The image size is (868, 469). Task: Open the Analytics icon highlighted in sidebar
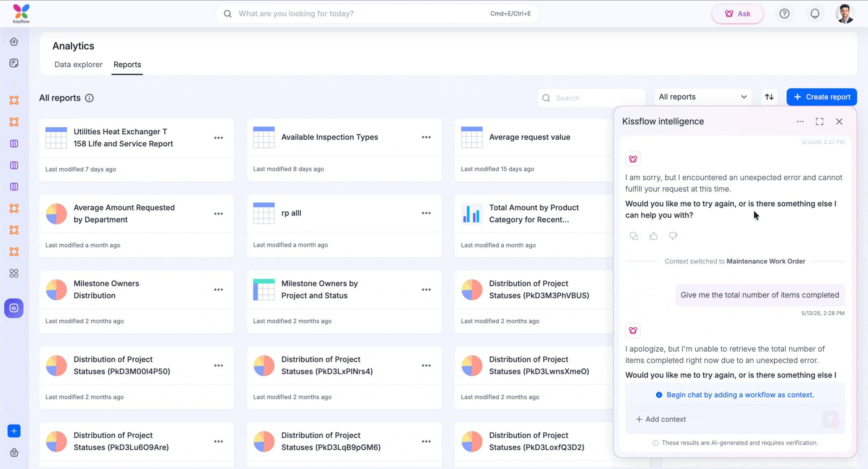pos(14,308)
